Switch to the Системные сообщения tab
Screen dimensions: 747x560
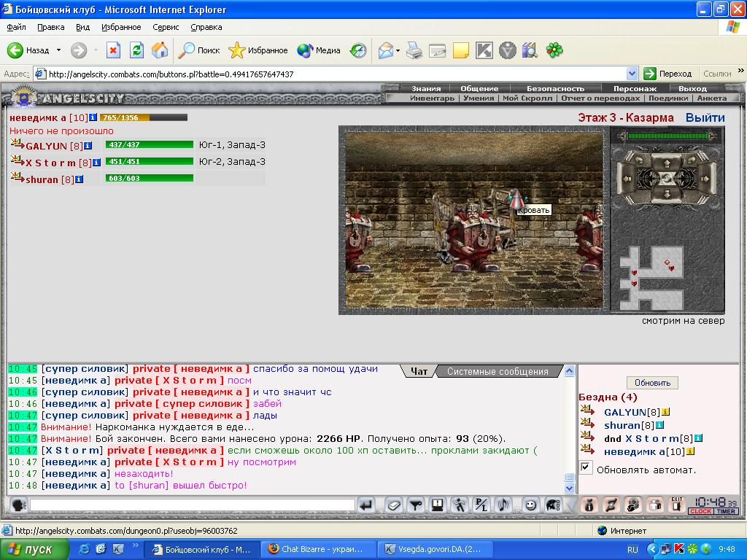[498, 371]
